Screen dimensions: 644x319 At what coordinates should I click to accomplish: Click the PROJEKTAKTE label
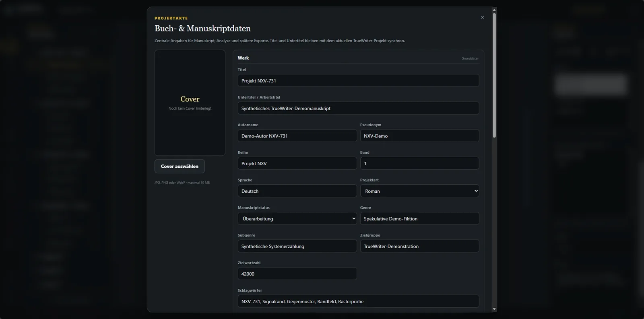[171, 18]
